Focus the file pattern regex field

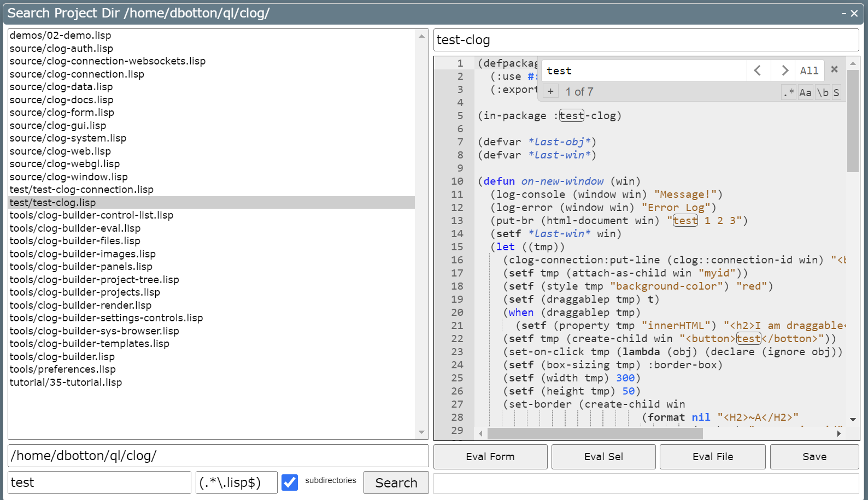pos(236,483)
